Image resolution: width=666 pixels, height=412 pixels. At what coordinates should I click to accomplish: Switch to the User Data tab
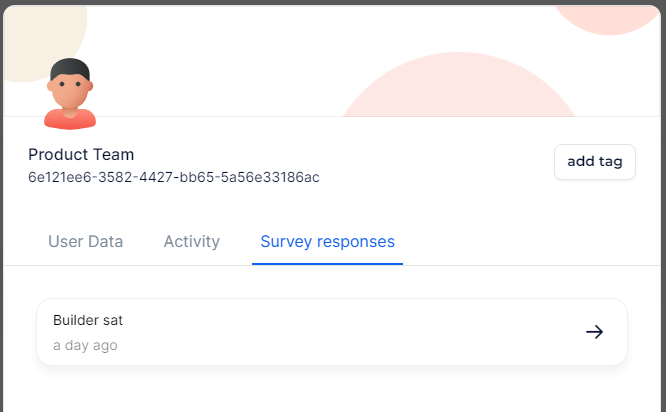86,241
